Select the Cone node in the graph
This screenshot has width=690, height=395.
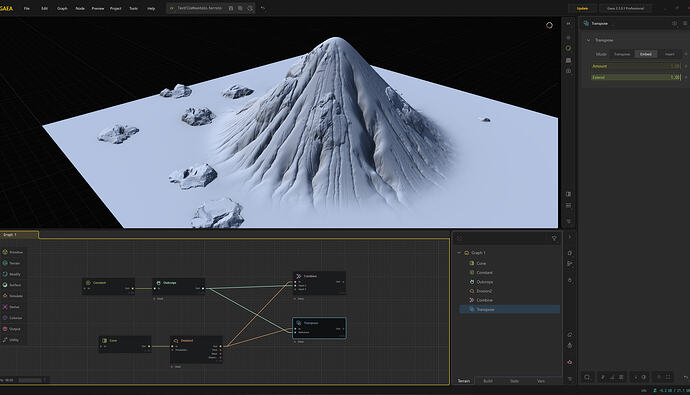[125, 344]
